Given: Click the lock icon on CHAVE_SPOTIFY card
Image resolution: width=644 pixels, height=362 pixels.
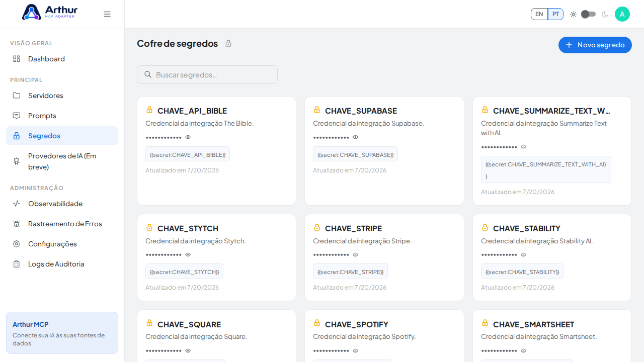Looking at the screenshot, I should [317, 323].
